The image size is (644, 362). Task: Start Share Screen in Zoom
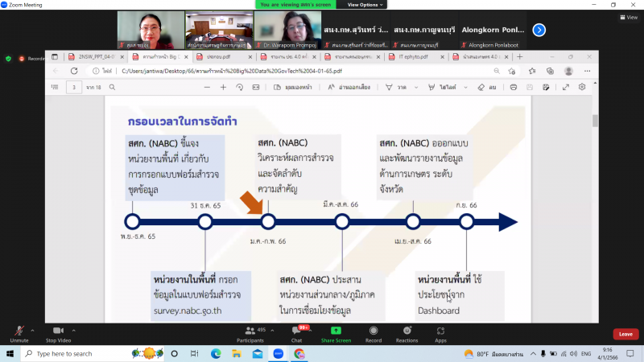(x=336, y=334)
